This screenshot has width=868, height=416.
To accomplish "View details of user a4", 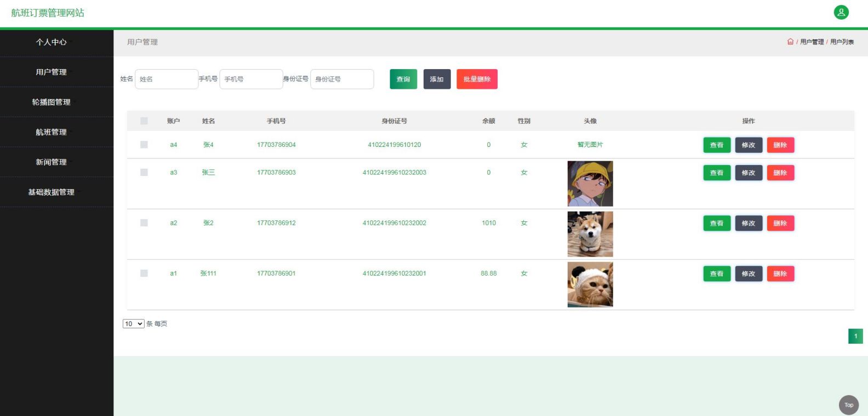I will pyautogui.click(x=717, y=145).
